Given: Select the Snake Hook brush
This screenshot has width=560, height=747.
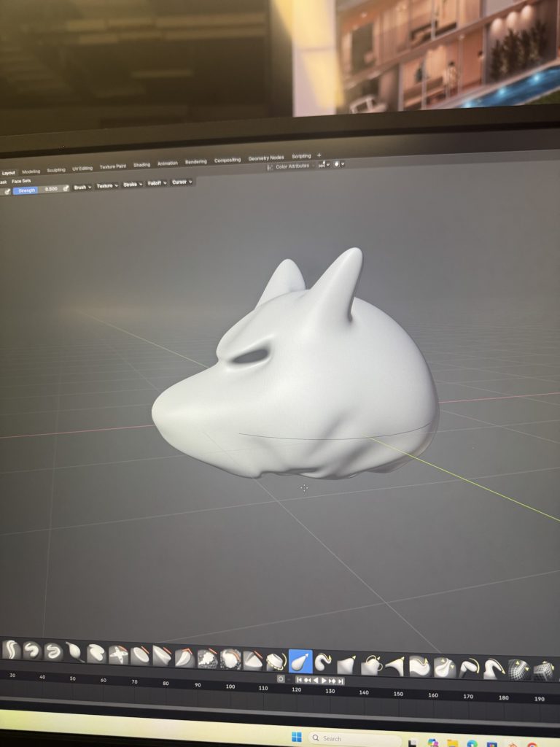Looking at the screenshot, I should (394, 666).
